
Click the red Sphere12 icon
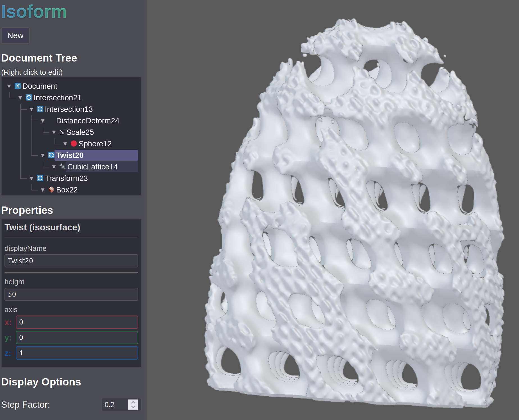(x=74, y=144)
